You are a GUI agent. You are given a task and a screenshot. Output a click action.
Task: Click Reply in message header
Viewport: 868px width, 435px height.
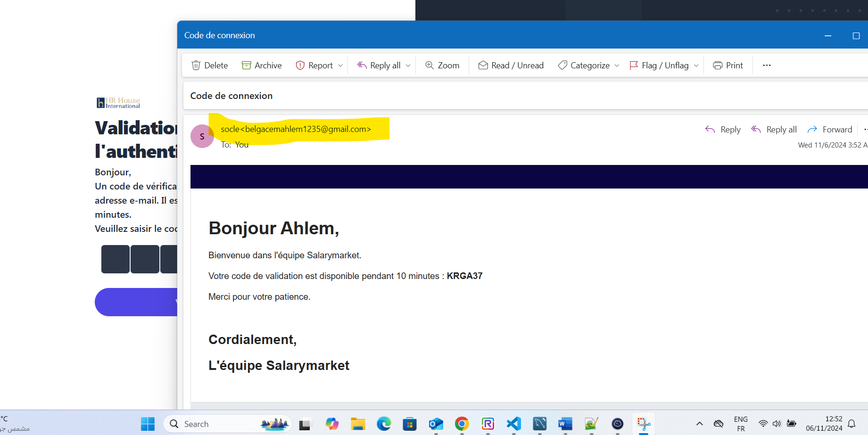(x=723, y=130)
